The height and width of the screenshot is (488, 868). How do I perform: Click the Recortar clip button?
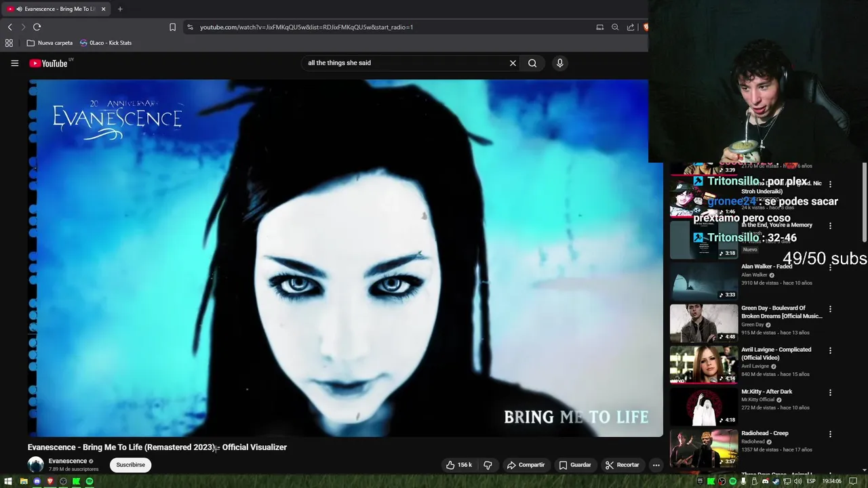pyautogui.click(x=622, y=465)
